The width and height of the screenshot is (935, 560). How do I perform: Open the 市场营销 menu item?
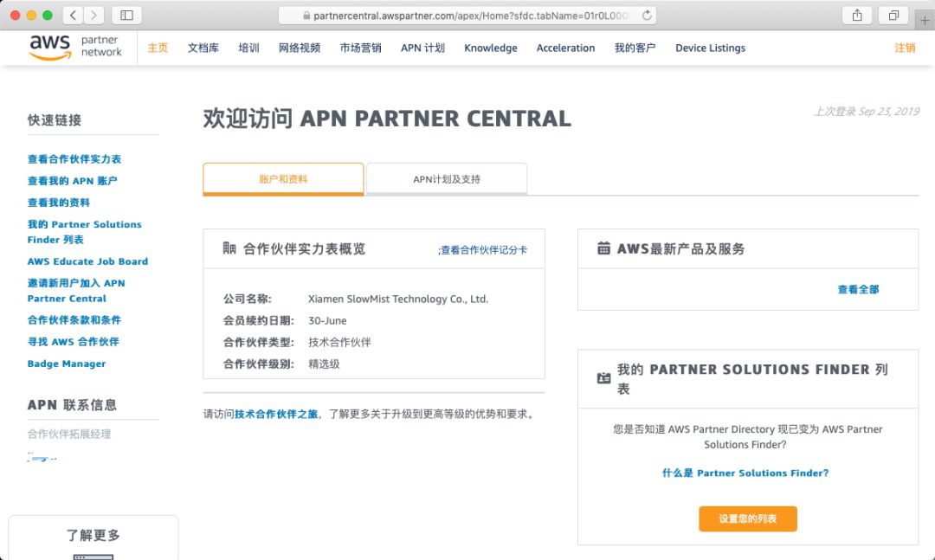(360, 48)
